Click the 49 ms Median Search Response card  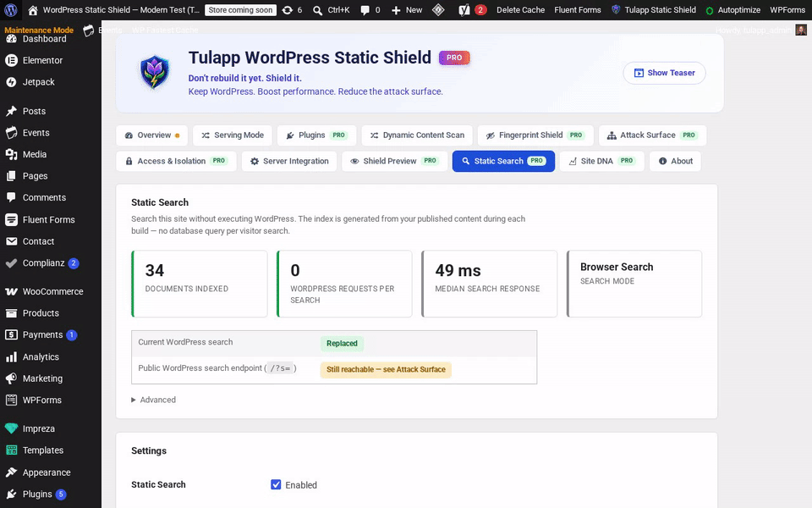(490, 284)
